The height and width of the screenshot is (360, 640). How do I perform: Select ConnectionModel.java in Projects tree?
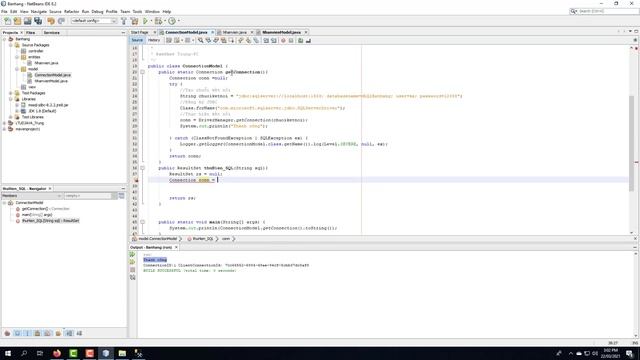[x=53, y=75]
